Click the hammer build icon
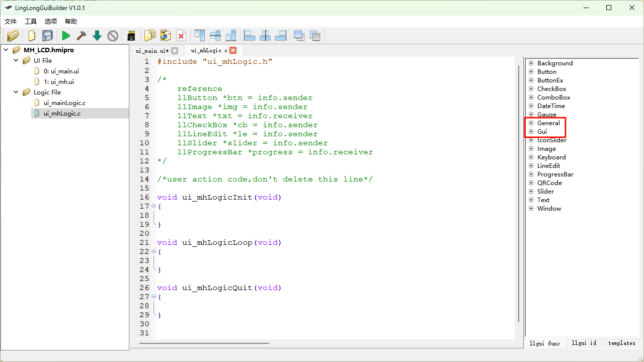This screenshot has height=362, width=644. (81, 36)
